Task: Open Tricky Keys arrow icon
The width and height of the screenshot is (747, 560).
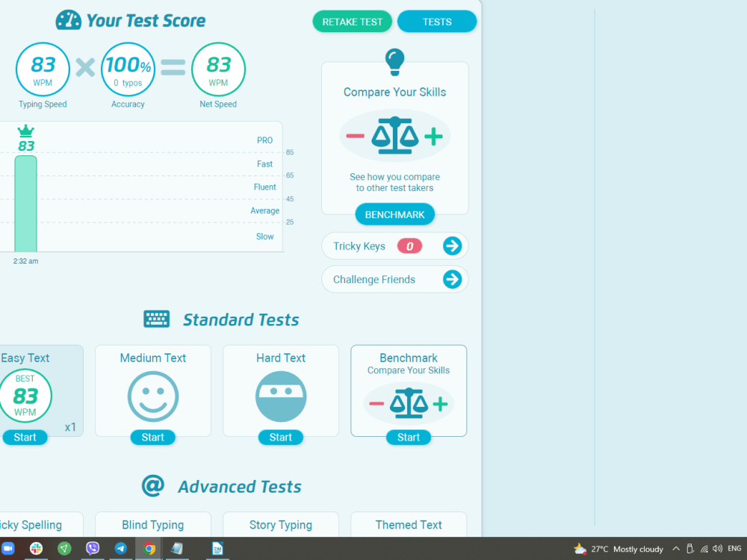Action: coord(452,246)
